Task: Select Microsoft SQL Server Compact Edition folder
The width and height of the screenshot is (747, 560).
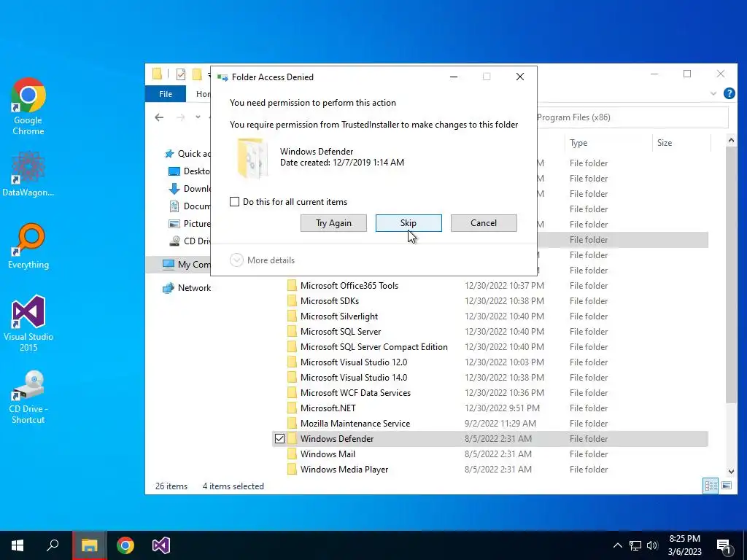Action: point(374,346)
